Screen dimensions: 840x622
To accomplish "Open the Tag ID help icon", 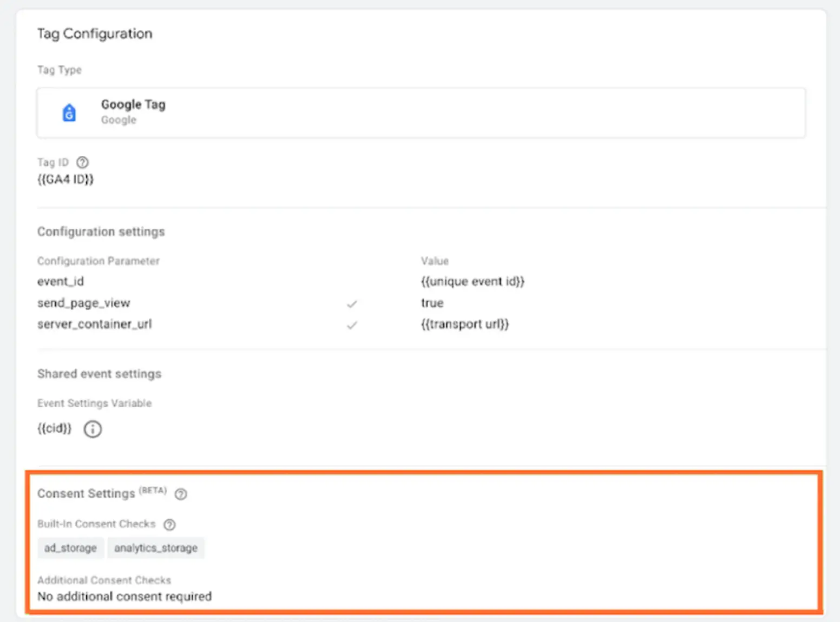I will point(82,162).
